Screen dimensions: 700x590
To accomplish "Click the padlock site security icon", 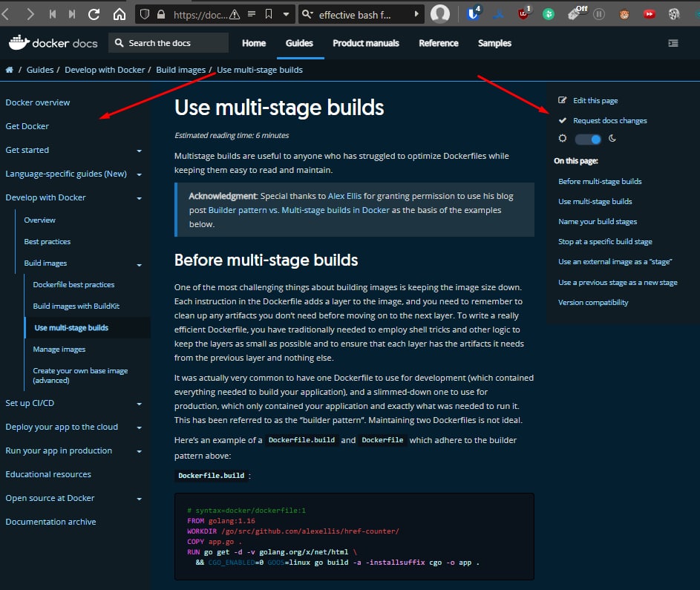I will [x=161, y=15].
